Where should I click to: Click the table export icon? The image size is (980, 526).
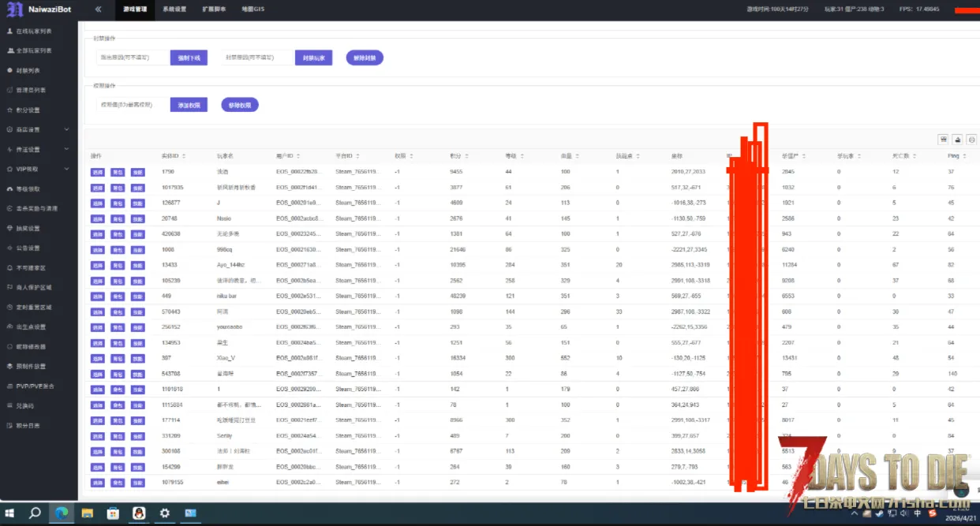pyautogui.click(x=958, y=140)
